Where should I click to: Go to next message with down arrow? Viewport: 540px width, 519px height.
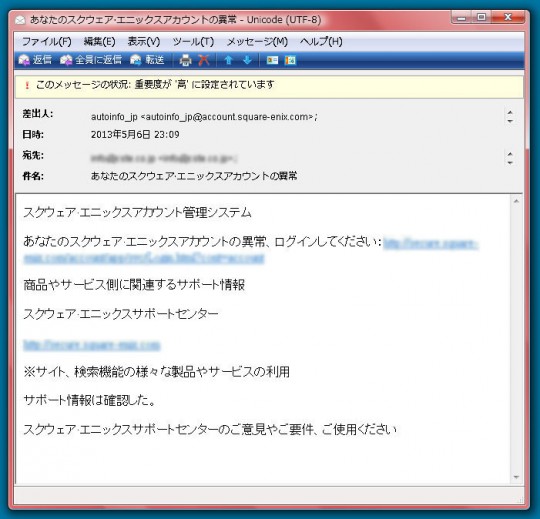point(247,60)
